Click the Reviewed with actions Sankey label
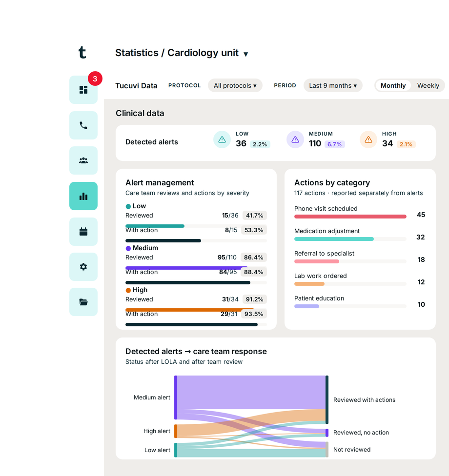 (364, 400)
